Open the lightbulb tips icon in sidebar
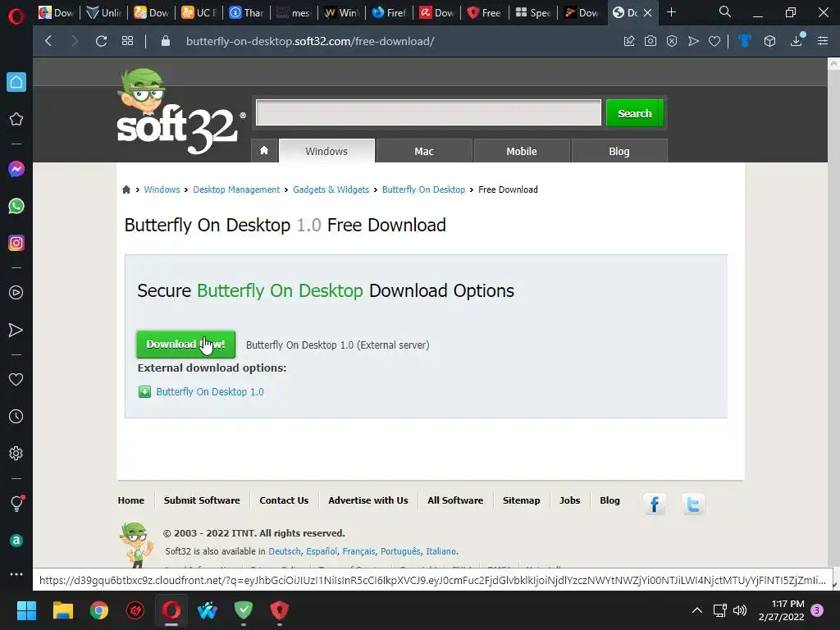This screenshot has height=630, width=840. 16,503
